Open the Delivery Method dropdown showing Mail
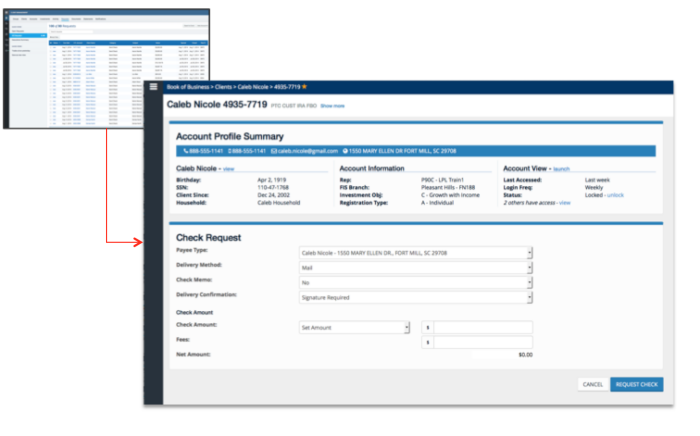Screen dimensions: 700x436 [416, 268]
